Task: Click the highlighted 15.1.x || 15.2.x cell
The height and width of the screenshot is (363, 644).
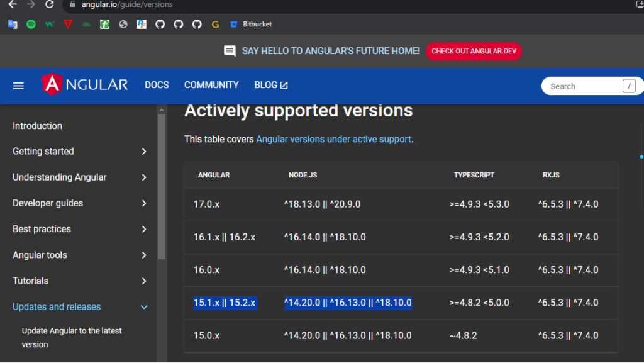Action: [x=225, y=303]
